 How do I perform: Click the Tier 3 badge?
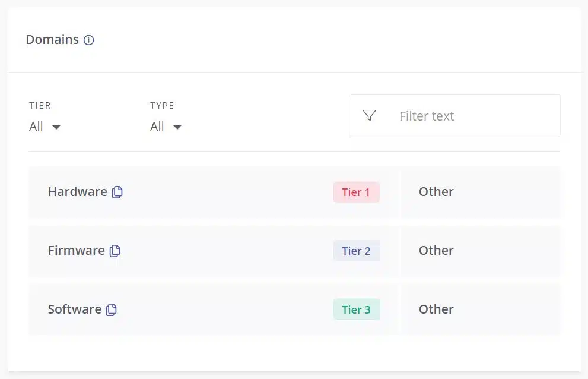[x=356, y=309]
